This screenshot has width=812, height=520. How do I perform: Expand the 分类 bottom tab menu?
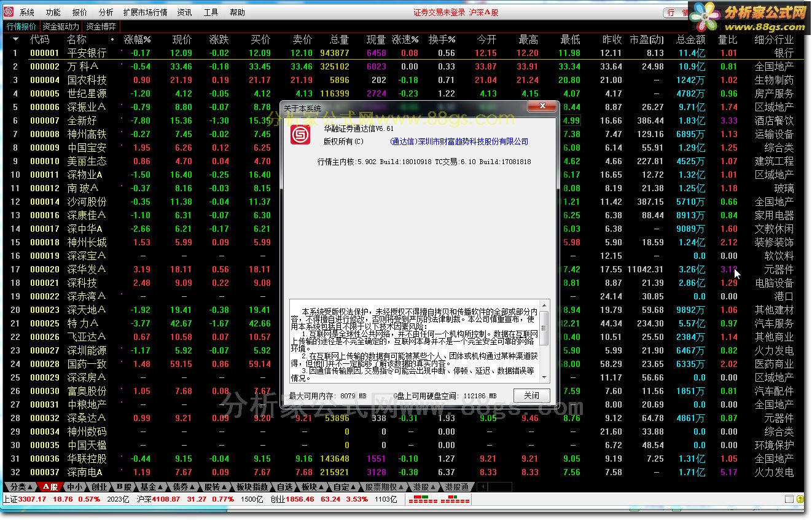point(21,487)
